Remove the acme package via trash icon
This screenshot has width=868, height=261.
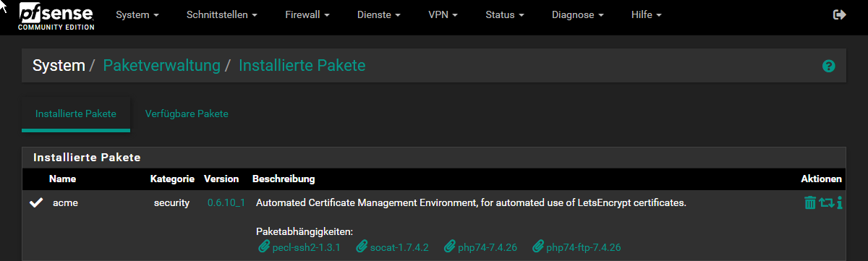(x=810, y=203)
